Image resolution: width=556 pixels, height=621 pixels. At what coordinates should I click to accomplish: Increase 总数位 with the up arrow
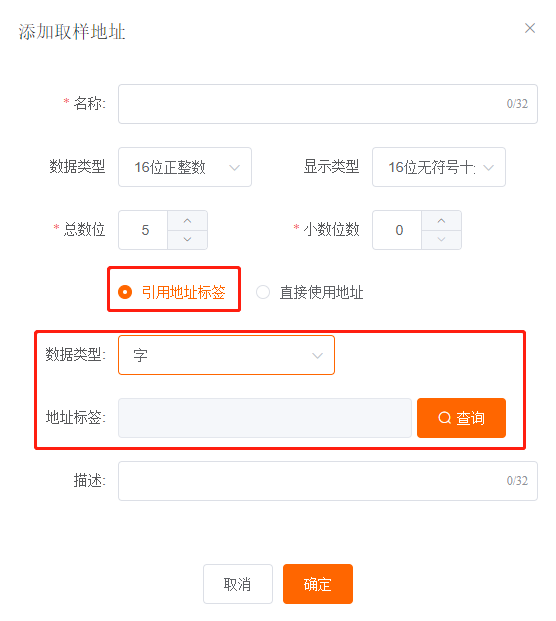(187, 221)
